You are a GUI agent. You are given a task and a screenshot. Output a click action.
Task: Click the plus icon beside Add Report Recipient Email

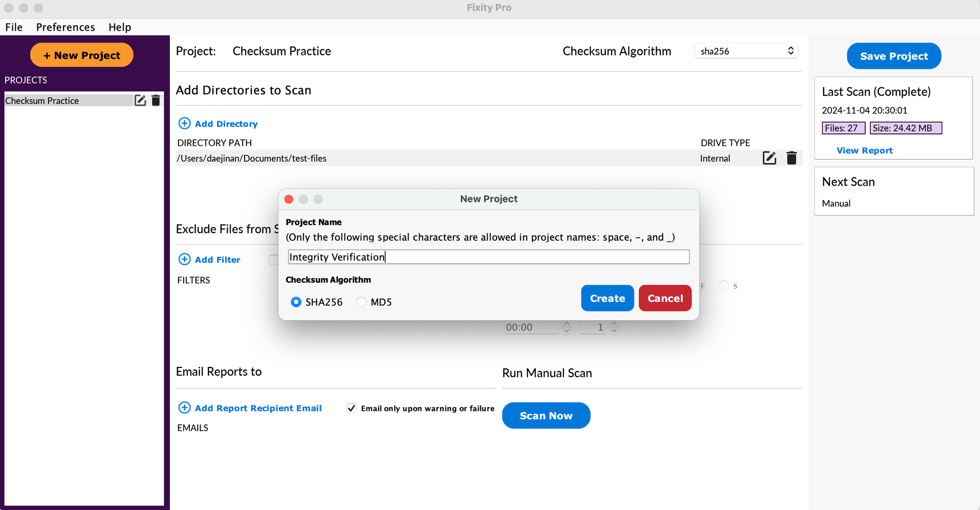[184, 408]
